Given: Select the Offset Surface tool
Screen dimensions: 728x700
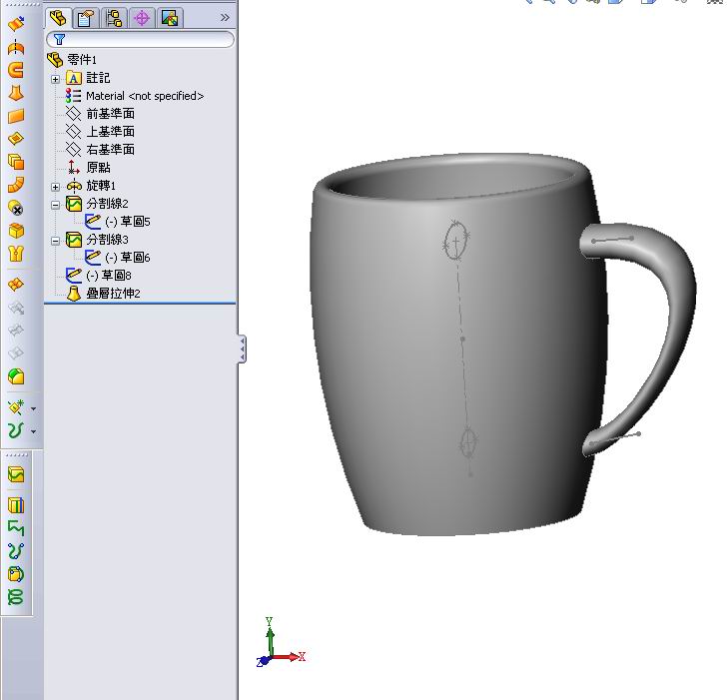Looking at the screenshot, I should [x=16, y=162].
